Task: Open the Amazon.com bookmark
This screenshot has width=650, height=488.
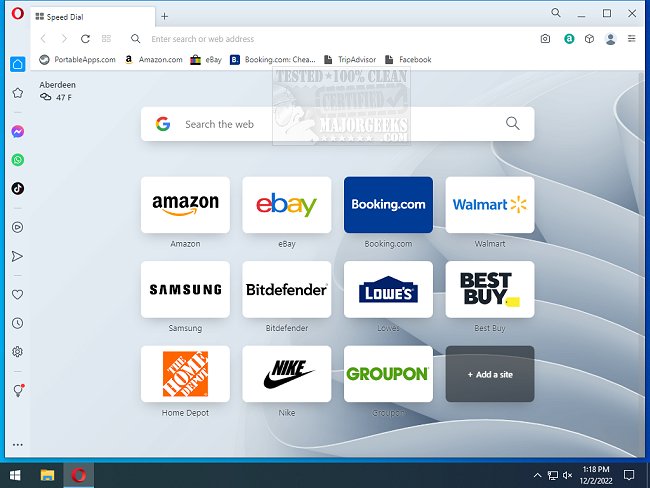Action: [x=154, y=60]
